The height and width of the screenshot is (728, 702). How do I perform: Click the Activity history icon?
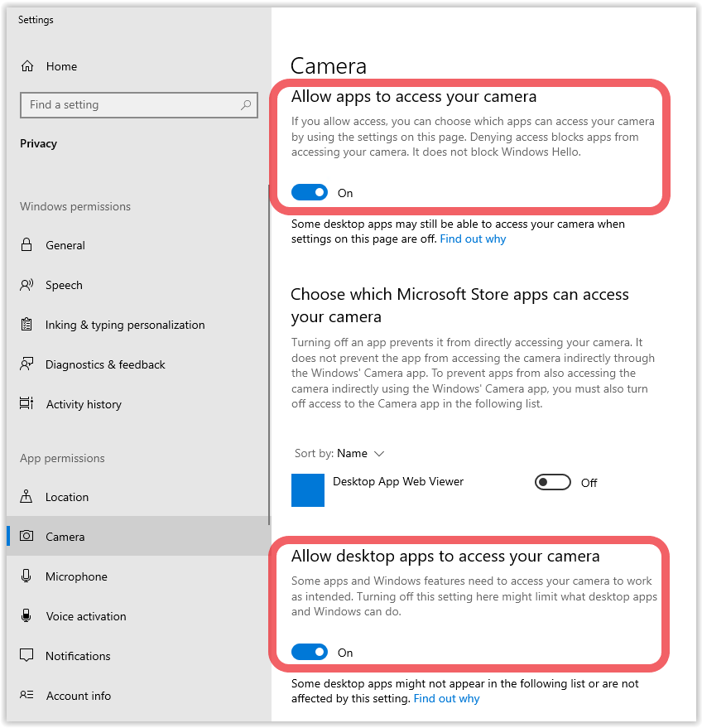pos(26,403)
